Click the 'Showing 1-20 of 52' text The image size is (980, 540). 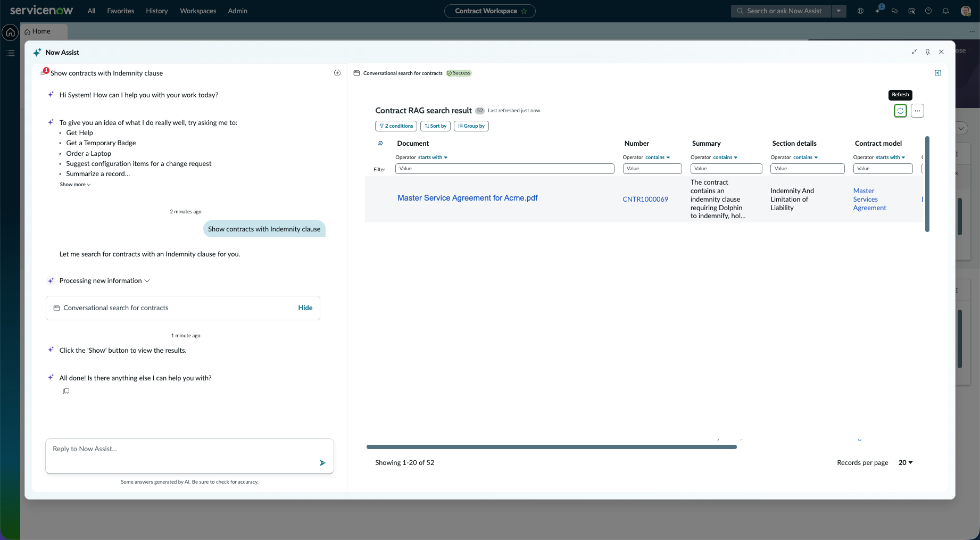tap(405, 463)
